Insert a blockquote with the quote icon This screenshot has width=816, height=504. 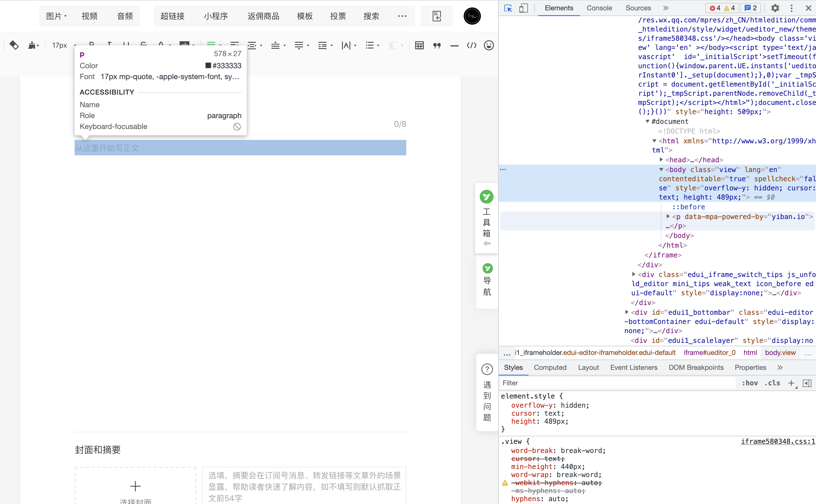[x=437, y=45]
